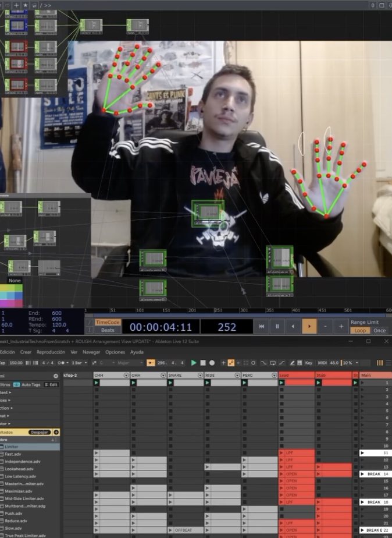Viewport: 392px width, 538px height.
Task: Pause the TouchDesigner timeline
Action: click(277, 327)
